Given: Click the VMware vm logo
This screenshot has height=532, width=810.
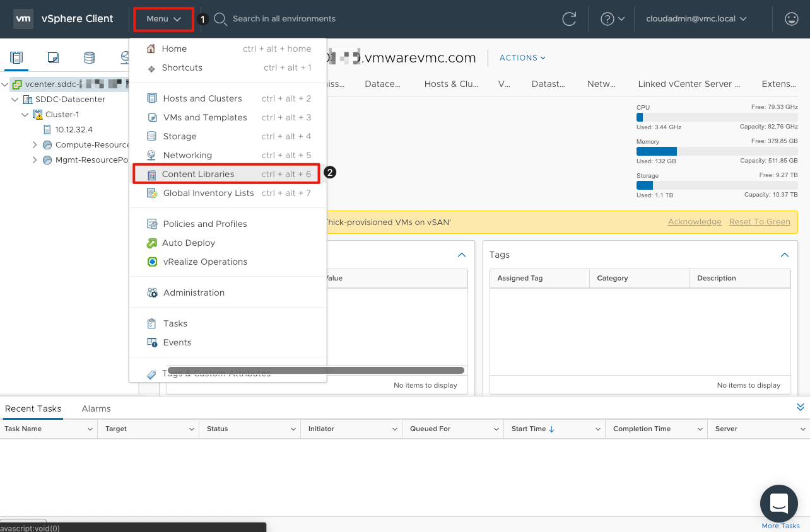Looking at the screenshot, I should coord(23,19).
